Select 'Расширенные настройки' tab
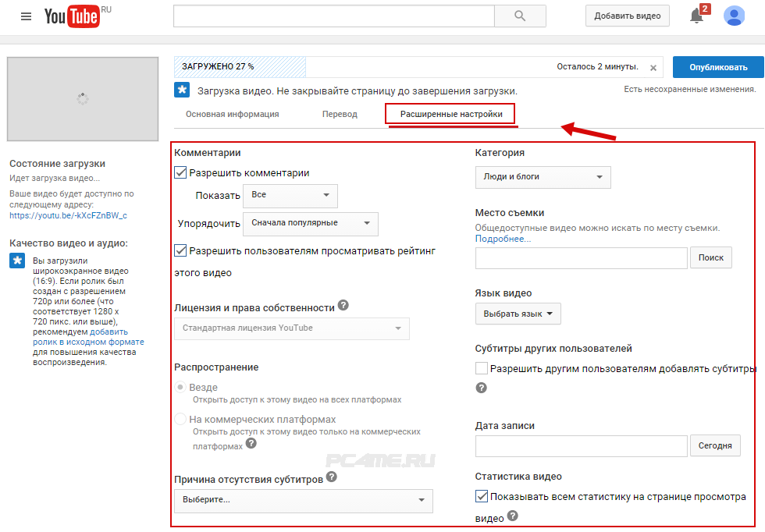The height and width of the screenshot is (532, 765). (450, 114)
